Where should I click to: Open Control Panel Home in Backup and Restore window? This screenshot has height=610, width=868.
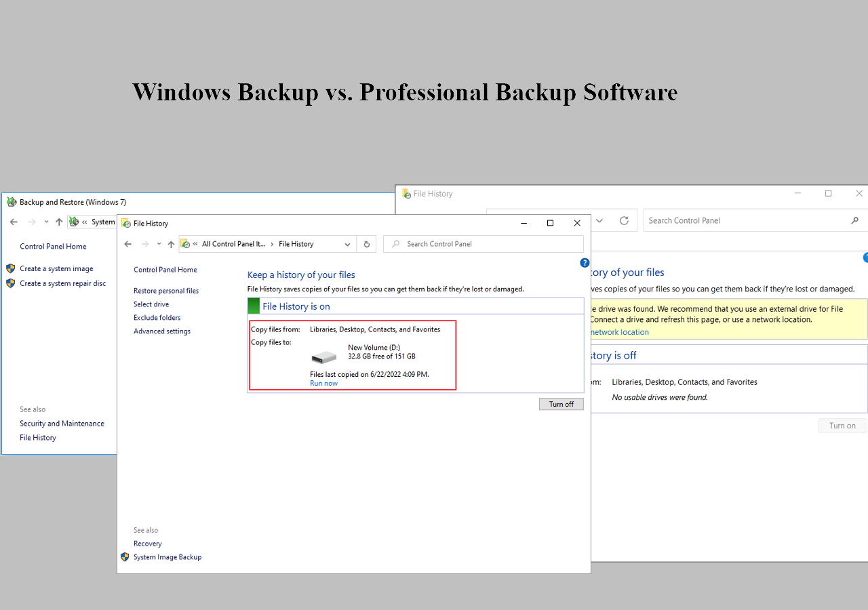(53, 247)
